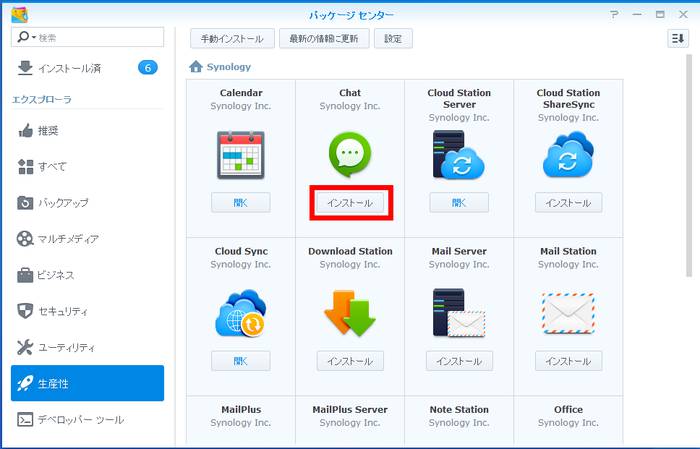Click the エクスプローラ section heading
Viewport: 700px width, 449px height.
(x=42, y=100)
